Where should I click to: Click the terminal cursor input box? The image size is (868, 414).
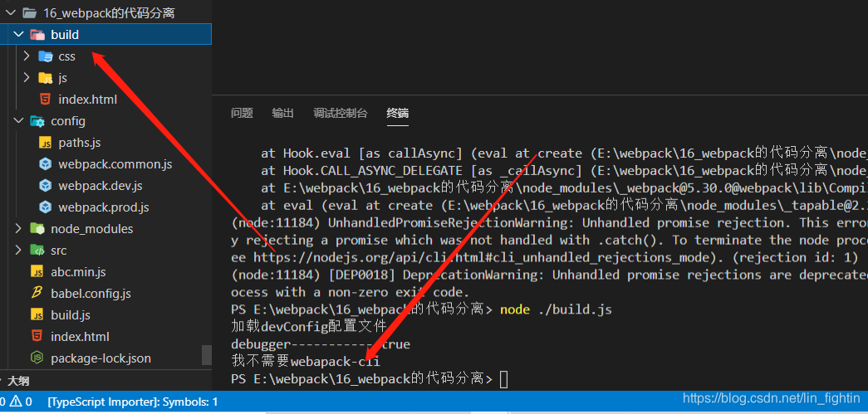point(503,379)
